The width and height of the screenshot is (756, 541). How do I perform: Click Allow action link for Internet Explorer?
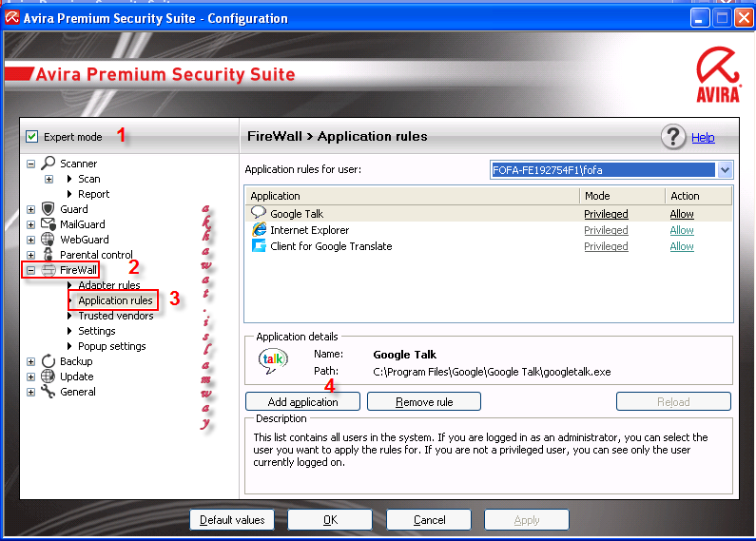[682, 230]
